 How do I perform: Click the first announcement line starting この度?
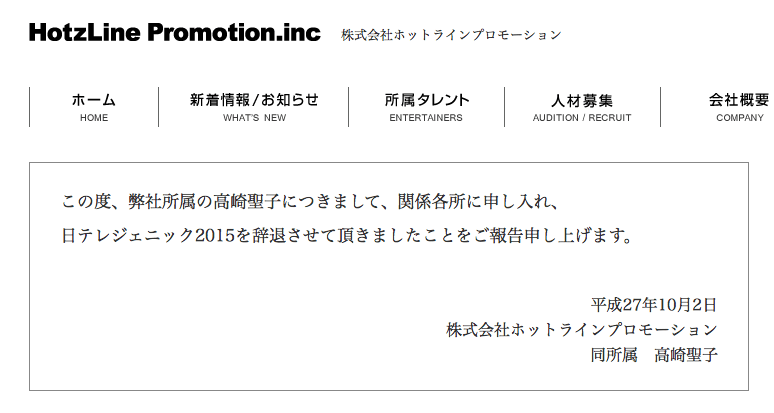(x=310, y=202)
